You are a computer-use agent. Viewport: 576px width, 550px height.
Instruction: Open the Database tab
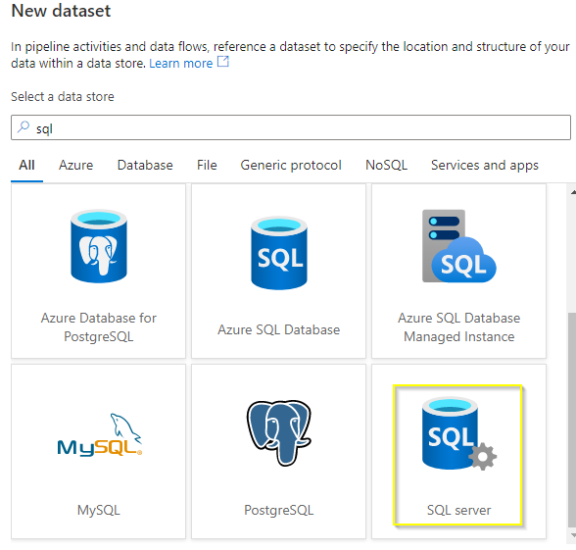click(x=145, y=165)
